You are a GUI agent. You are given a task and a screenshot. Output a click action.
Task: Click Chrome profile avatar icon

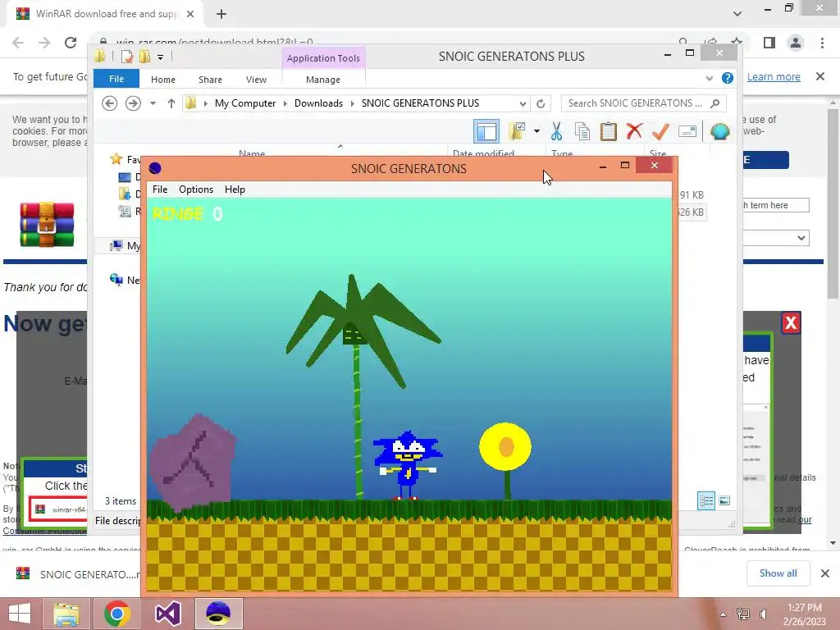796,43
